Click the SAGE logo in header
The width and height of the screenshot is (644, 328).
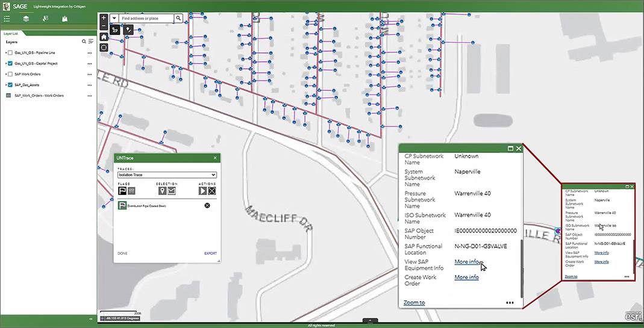coord(7,6)
